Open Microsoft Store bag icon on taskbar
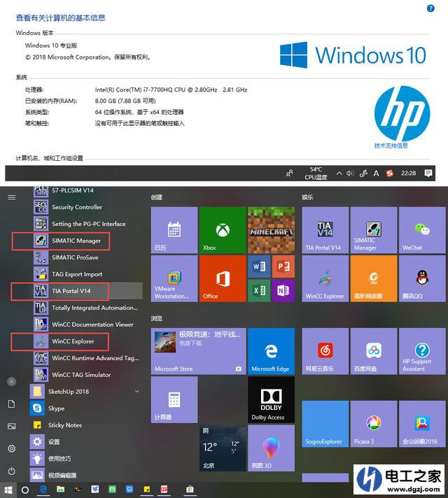448x498 pixels. [x=190, y=490]
